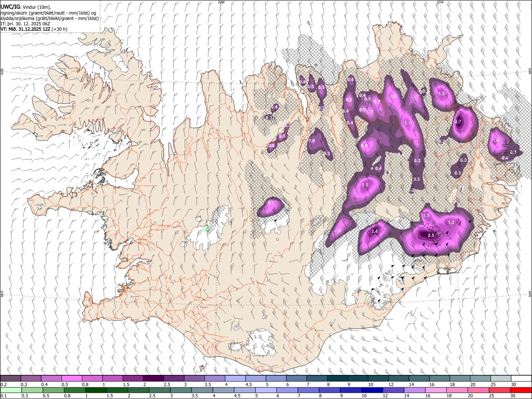Select the darkest purple 2 swatch in the snow legend
Image resolution: width=532 pixels, height=399 pixels.
pos(153,378)
